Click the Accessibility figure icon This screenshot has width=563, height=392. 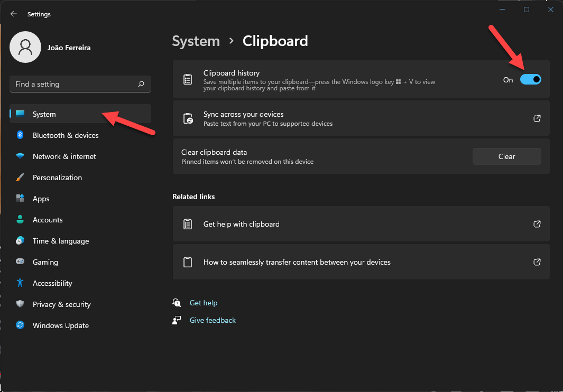(x=20, y=283)
